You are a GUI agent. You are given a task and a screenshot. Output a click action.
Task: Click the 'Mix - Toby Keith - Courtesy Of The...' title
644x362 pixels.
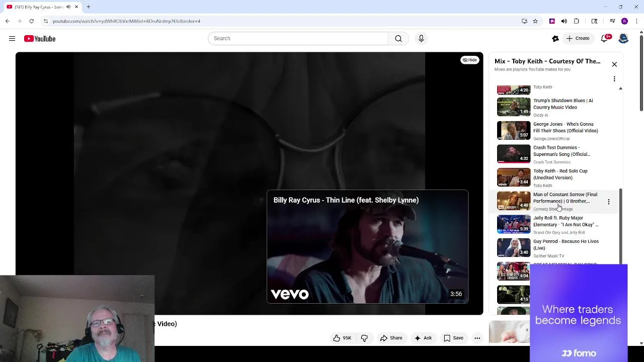pos(547,61)
